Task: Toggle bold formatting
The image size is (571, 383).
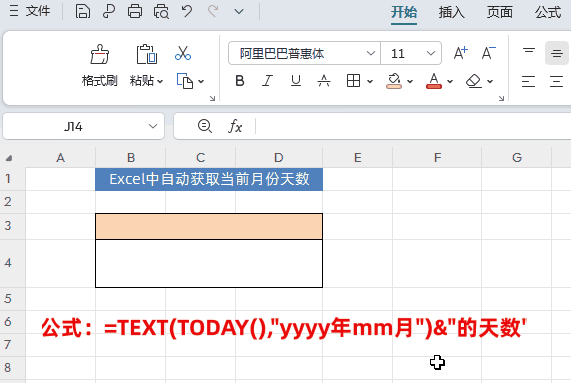Action: pyautogui.click(x=240, y=81)
